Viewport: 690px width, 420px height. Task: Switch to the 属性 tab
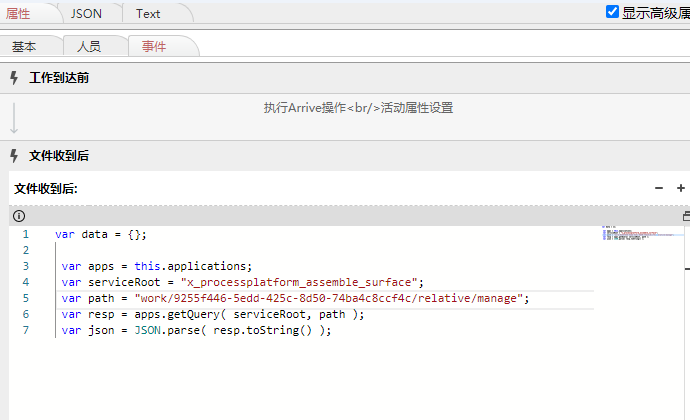click(18, 13)
